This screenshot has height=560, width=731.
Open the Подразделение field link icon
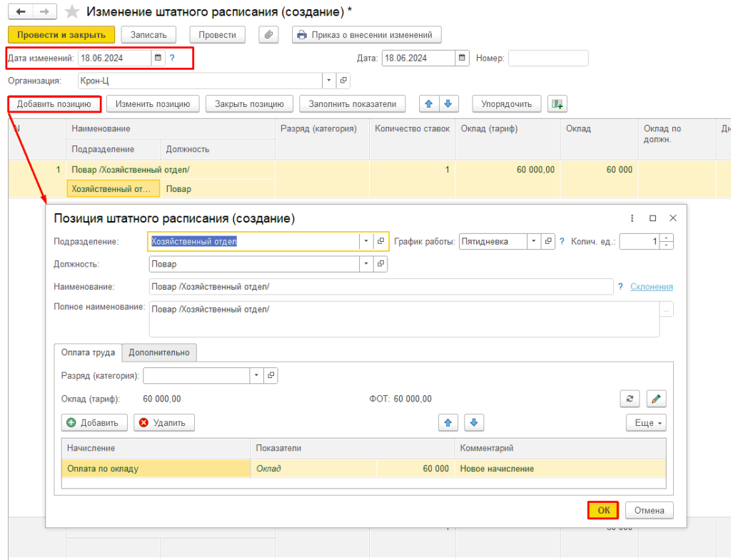coord(381,242)
